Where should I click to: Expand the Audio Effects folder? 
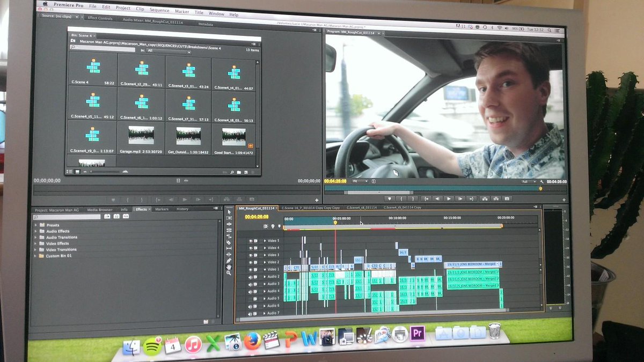point(36,231)
